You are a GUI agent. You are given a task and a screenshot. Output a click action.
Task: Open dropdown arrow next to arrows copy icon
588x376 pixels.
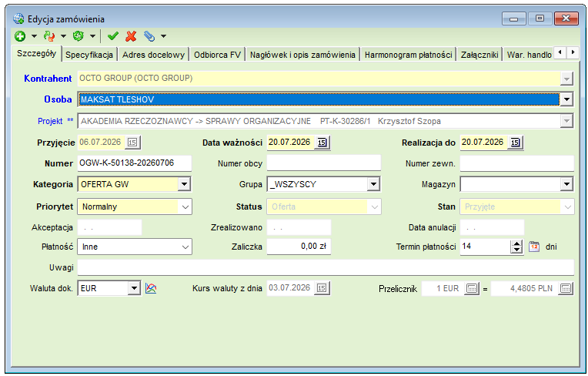(x=63, y=36)
